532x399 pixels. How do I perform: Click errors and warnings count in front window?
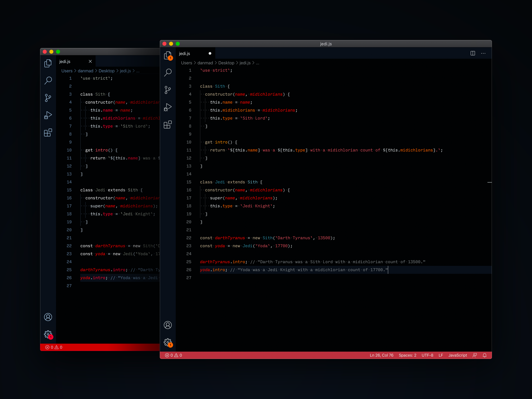[x=173, y=355]
